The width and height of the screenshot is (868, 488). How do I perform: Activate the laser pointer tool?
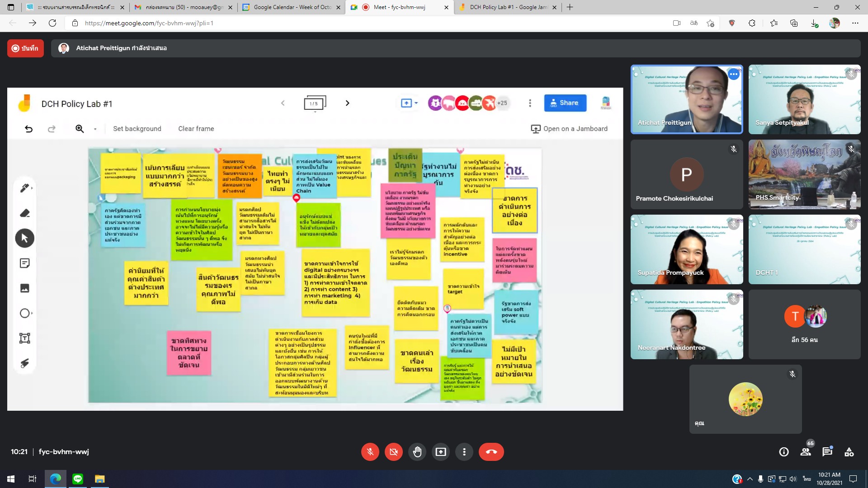(25, 363)
